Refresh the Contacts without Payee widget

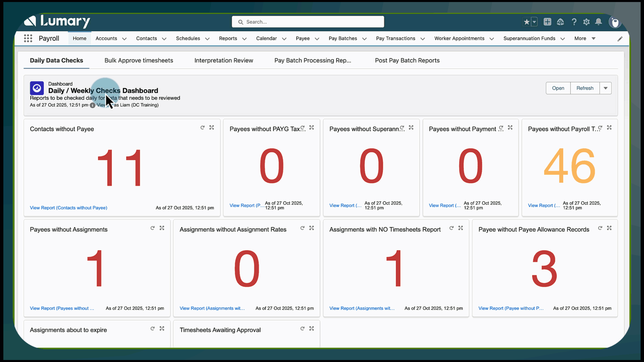coord(202,127)
